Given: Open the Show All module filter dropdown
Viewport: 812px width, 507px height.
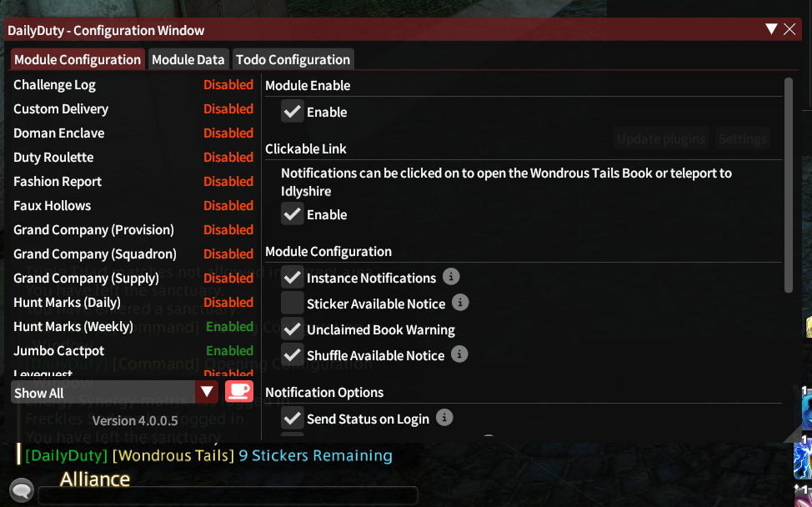Looking at the screenshot, I should coord(205,392).
